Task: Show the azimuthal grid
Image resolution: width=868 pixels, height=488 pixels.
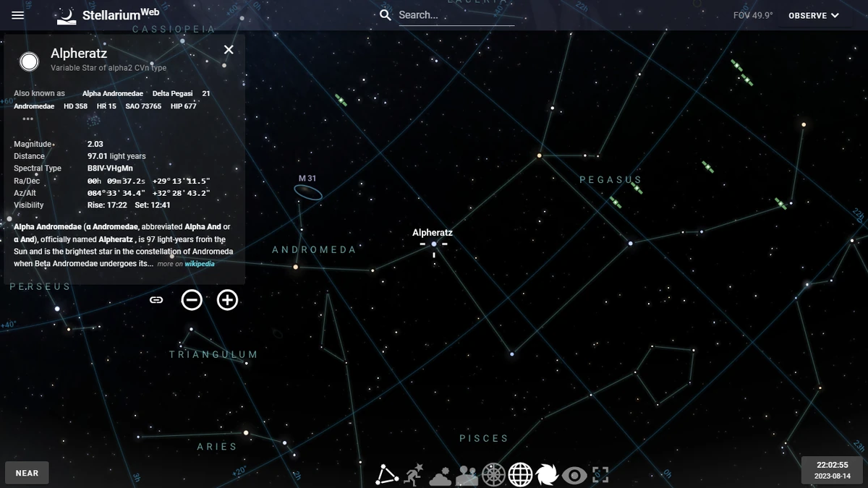Action: (x=493, y=474)
